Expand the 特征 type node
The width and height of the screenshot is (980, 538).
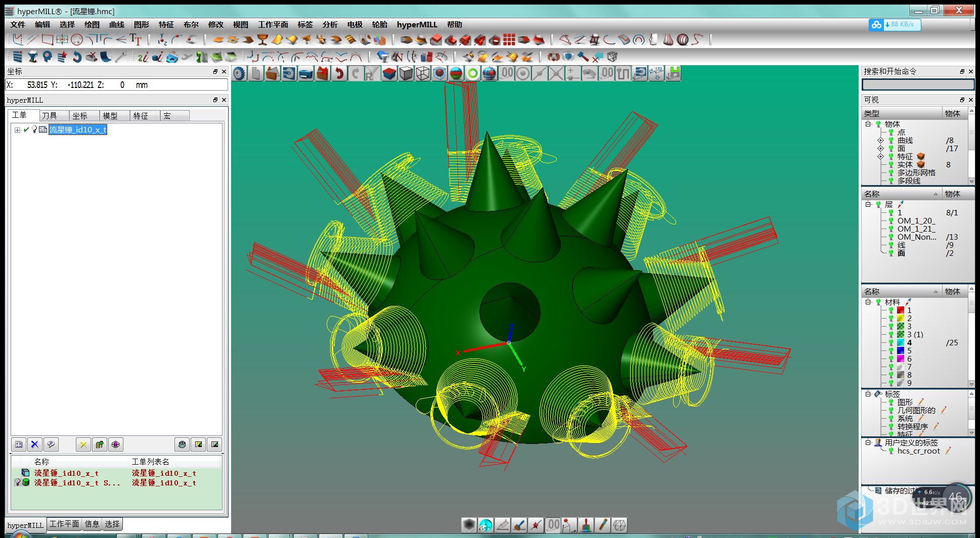tap(880, 157)
